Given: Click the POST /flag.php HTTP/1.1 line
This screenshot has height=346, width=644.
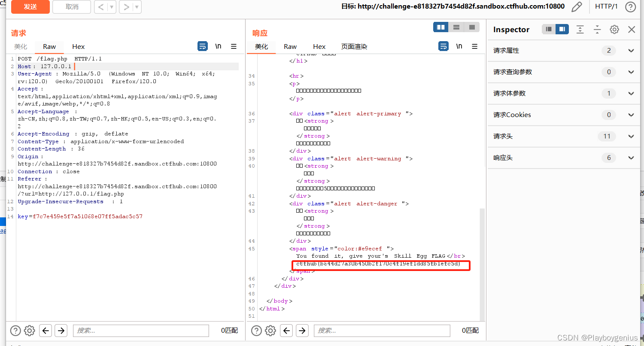Looking at the screenshot, I should 60,59.
